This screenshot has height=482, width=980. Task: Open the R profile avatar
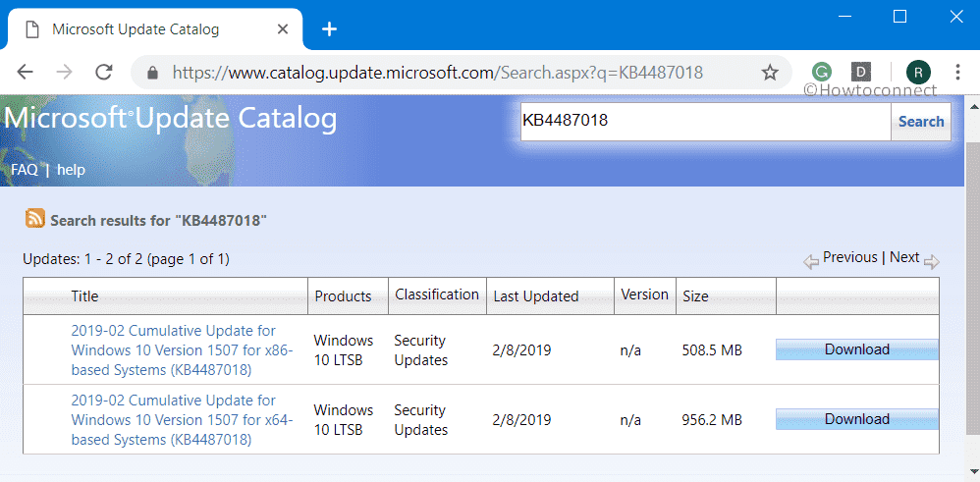pyautogui.click(x=918, y=73)
